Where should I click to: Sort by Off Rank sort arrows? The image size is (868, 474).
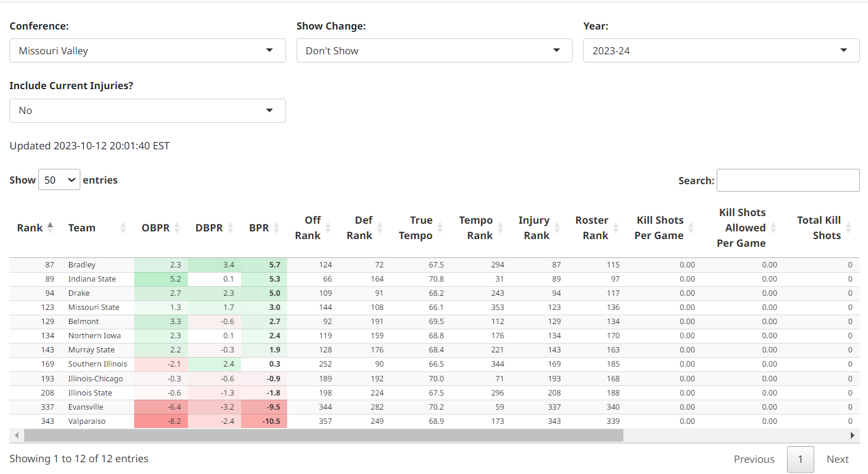point(328,228)
